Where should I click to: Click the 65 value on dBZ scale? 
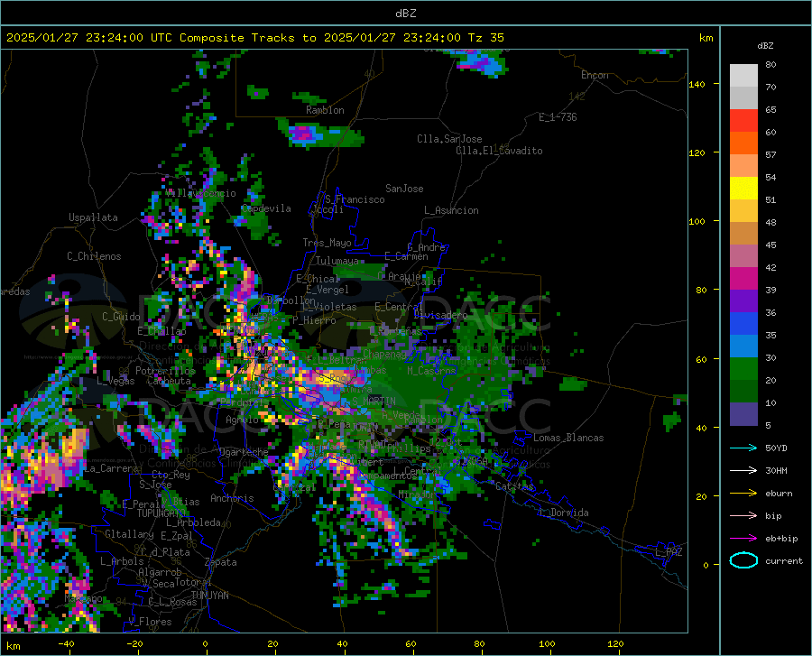pos(770,110)
